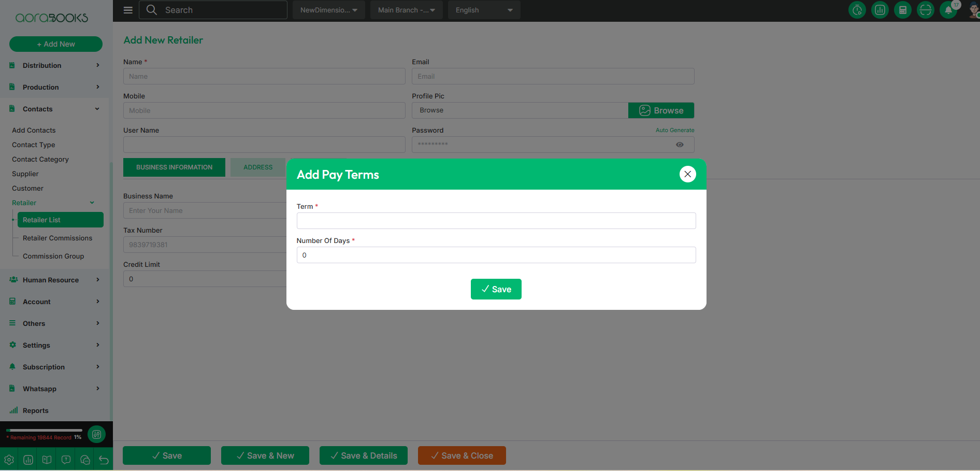
Task: Focus the Term input field
Action: point(496,221)
